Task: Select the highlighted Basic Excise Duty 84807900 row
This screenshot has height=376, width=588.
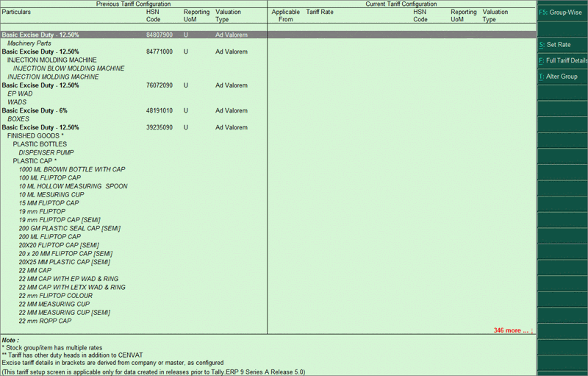Action: click(134, 35)
